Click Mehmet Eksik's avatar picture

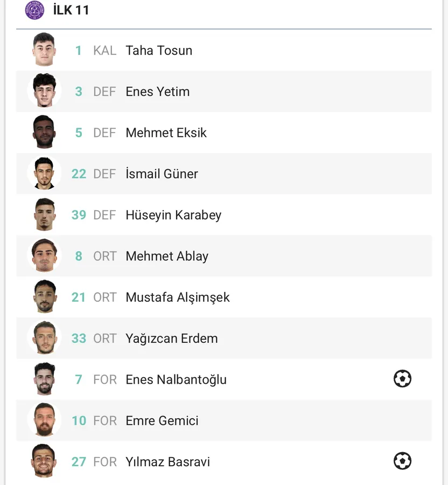pos(44,133)
